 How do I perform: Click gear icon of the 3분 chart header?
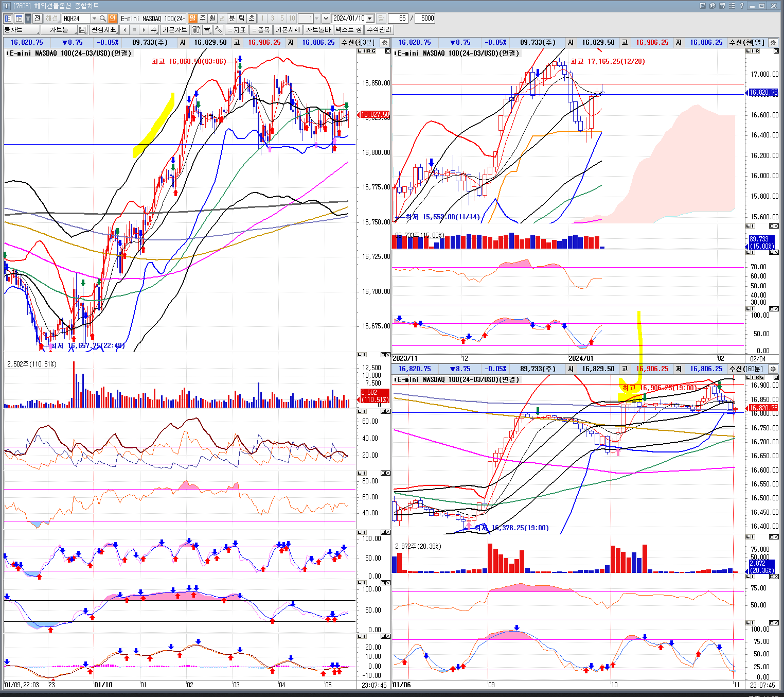pos(384,43)
